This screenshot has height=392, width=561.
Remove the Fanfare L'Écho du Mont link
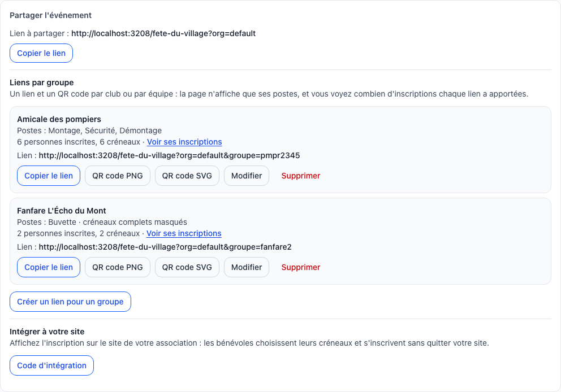click(x=300, y=267)
